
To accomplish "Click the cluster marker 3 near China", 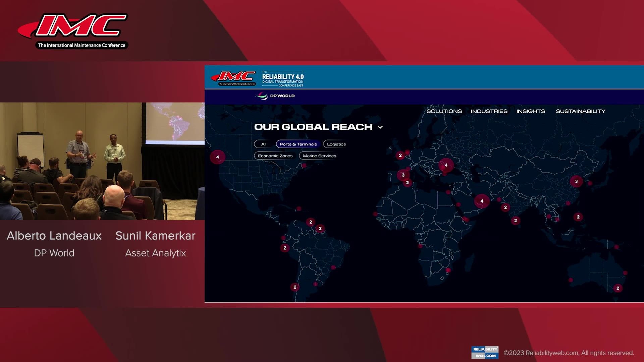I will pos(576,181).
